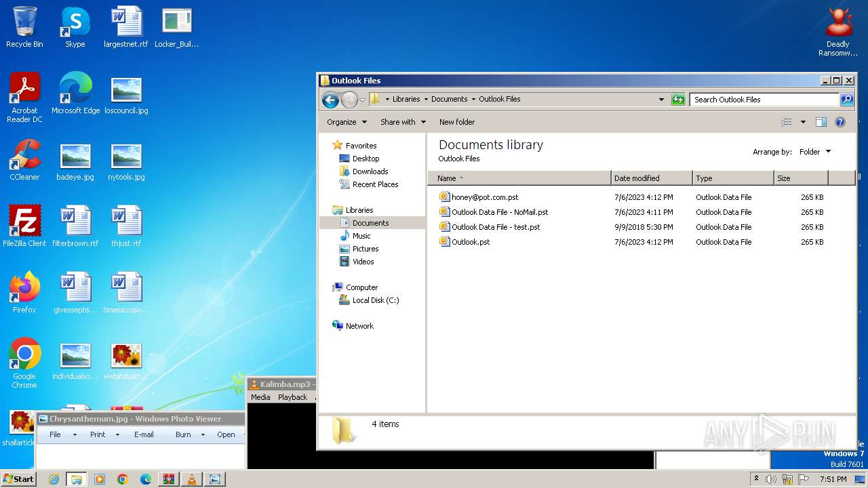Image resolution: width=868 pixels, height=488 pixels.
Task: Click E-mail in Photo Viewer toolbar
Action: [144, 434]
